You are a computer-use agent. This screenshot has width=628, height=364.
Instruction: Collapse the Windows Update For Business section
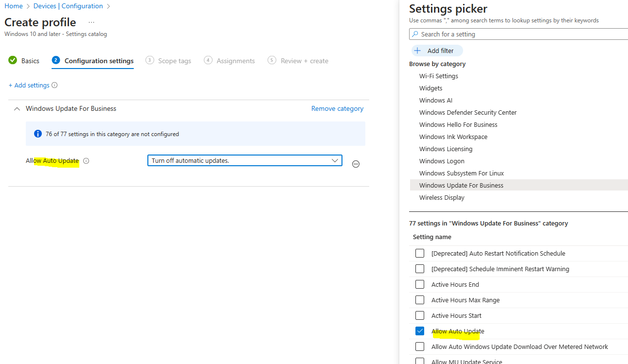pyautogui.click(x=17, y=109)
